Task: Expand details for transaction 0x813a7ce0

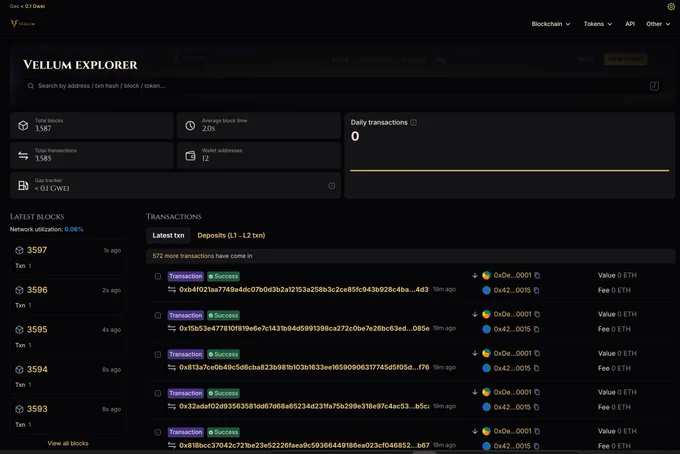Action: pyautogui.click(x=158, y=354)
